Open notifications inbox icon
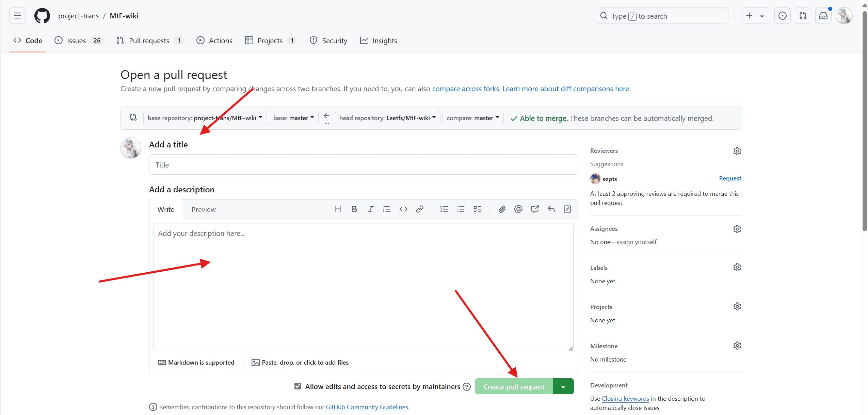Screen dimensions: 868x415 pyautogui.click(x=823, y=16)
